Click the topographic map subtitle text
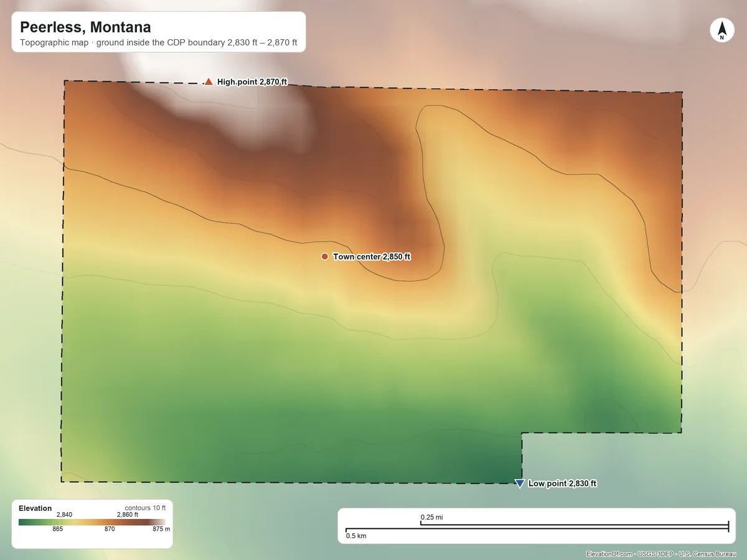747x560 pixels. click(x=158, y=44)
